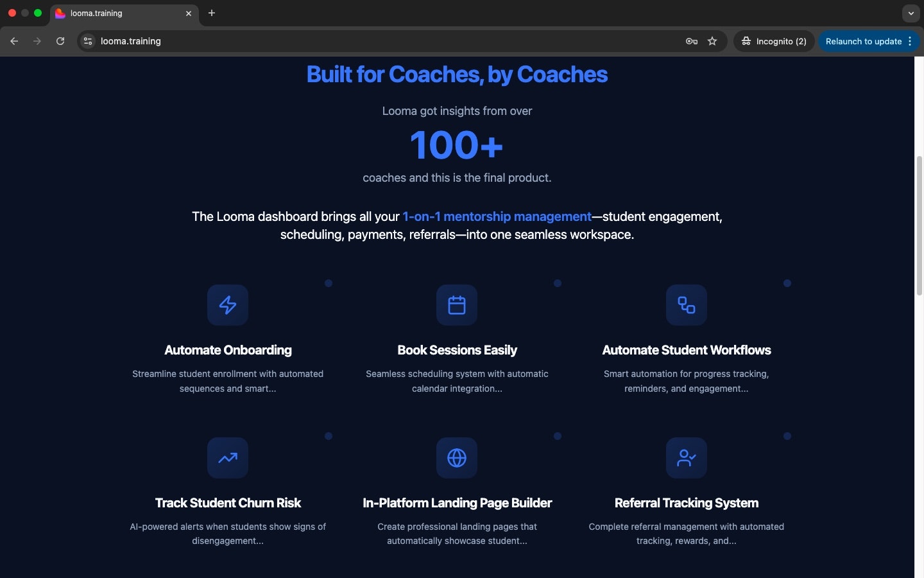Close the looma.training tab
Viewport: 924px width, 578px height.
[189, 13]
